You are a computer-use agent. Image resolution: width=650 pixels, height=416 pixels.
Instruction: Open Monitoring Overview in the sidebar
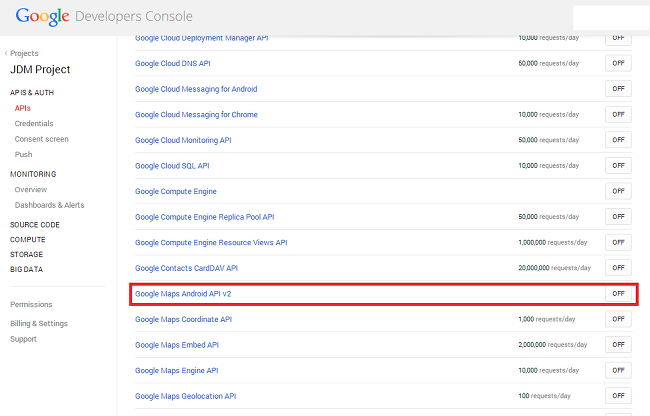pyautogui.click(x=31, y=190)
